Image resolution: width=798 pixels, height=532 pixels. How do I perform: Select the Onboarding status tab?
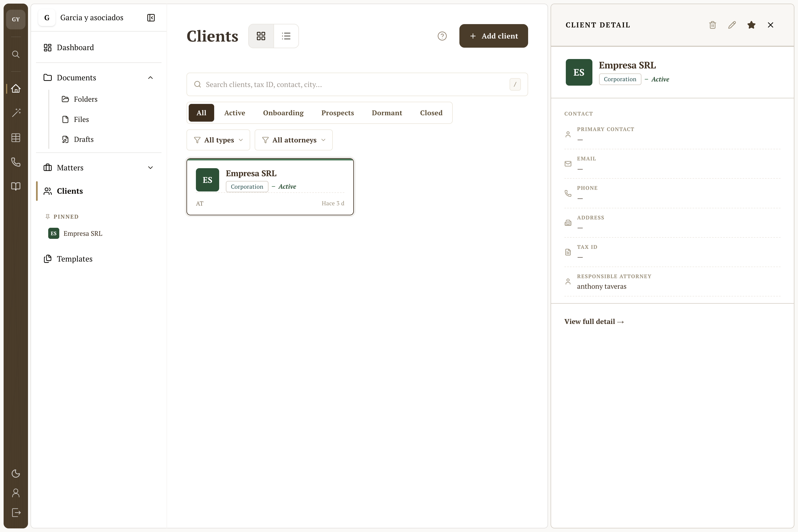[283, 113]
